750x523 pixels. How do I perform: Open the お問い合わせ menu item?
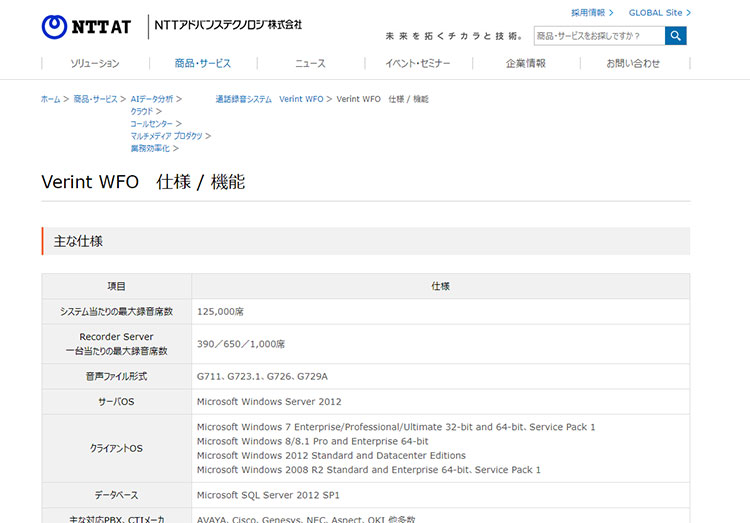coord(633,63)
